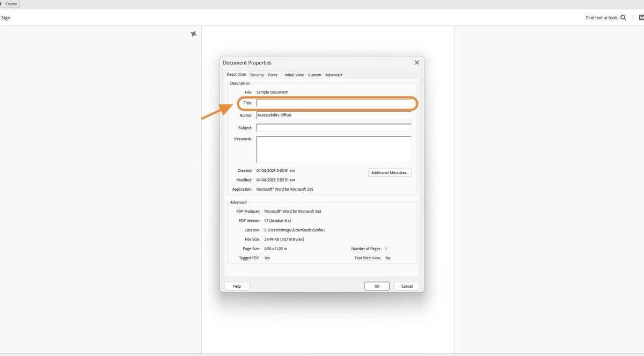644x356 pixels.
Task: Open the E-Sign menu
Action: tap(5, 17)
